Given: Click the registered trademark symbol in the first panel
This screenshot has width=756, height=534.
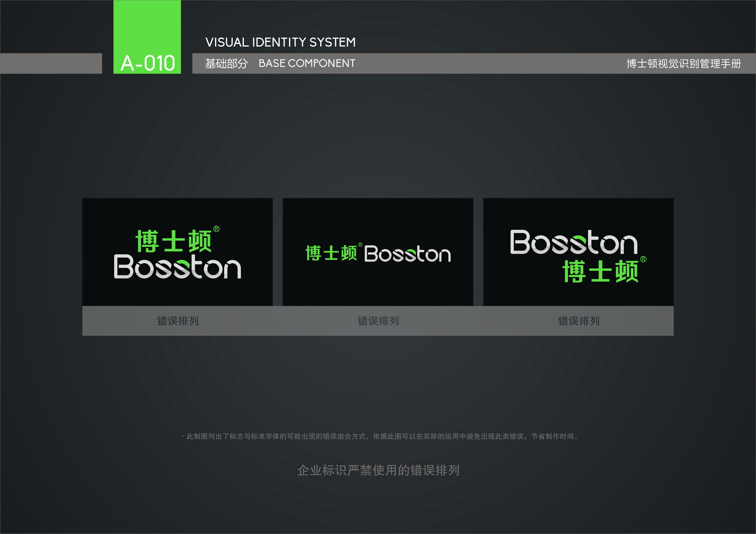Looking at the screenshot, I should pos(216,229).
